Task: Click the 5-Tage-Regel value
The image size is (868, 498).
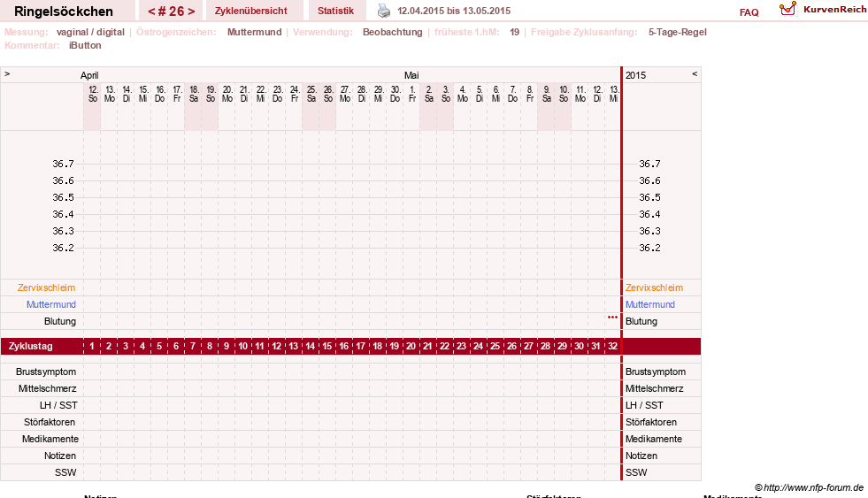Action: [678, 32]
